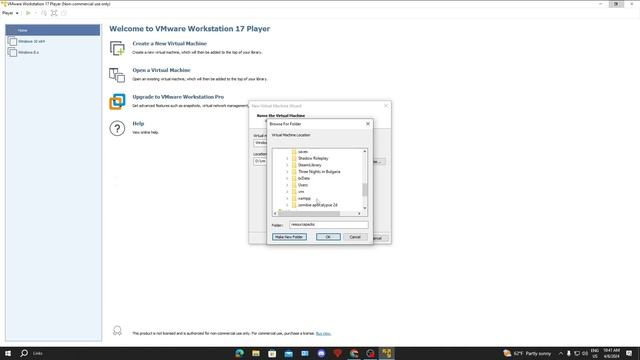This screenshot has height=360, width=640.
Task: Select the SteamLibrary folder
Action: point(309,165)
